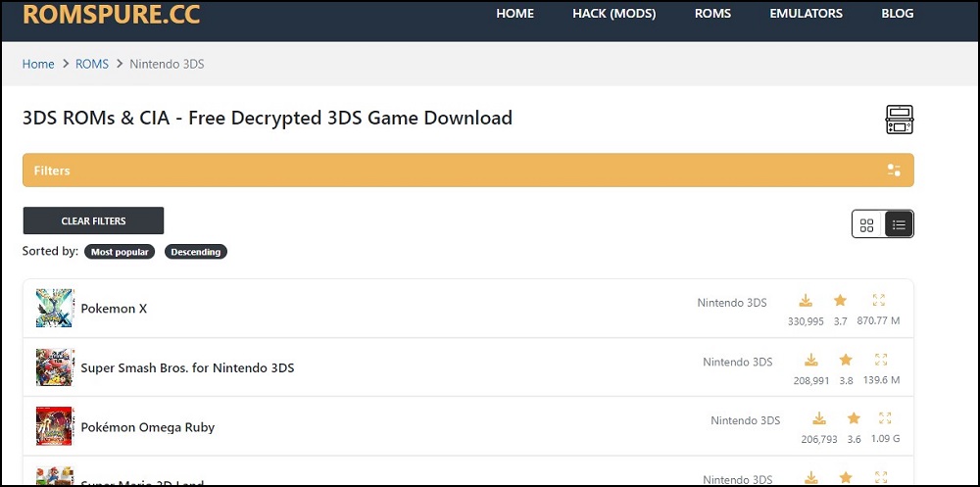The height and width of the screenshot is (487, 980).
Task: Click the 3.8 rating value
Action: tap(847, 381)
